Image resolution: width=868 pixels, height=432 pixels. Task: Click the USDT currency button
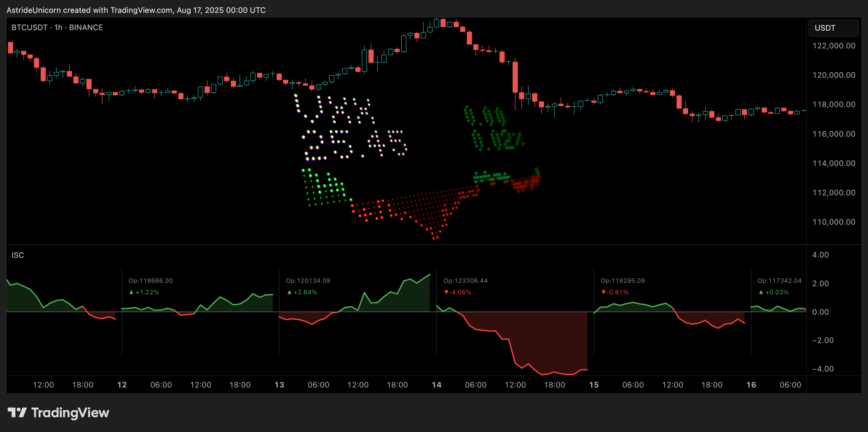click(x=833, y=28)
